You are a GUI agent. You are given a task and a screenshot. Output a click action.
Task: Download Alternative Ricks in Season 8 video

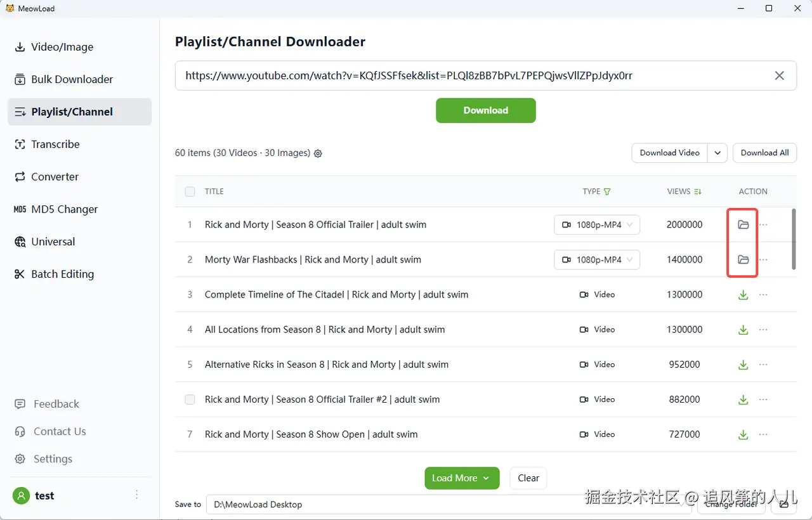[x=743, y=365]
